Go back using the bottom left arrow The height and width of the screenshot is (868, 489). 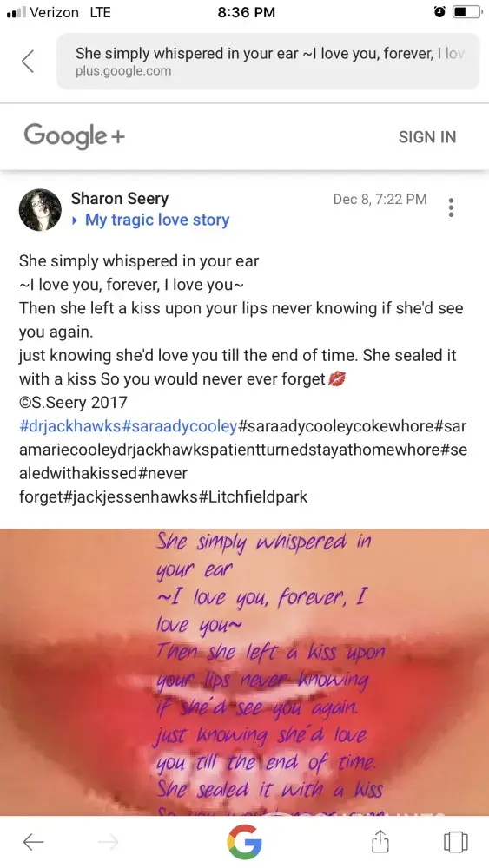point(33,842)
